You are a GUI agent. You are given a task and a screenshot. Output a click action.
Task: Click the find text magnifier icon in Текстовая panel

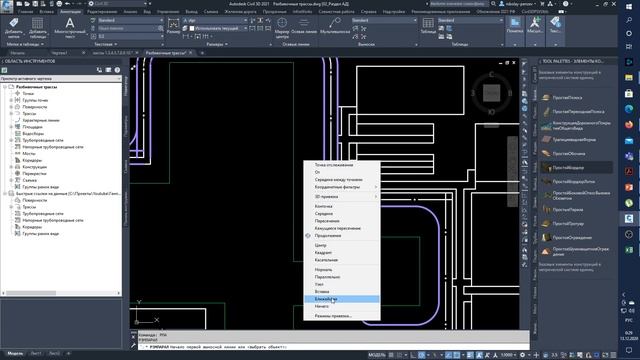tap(160, 28)
